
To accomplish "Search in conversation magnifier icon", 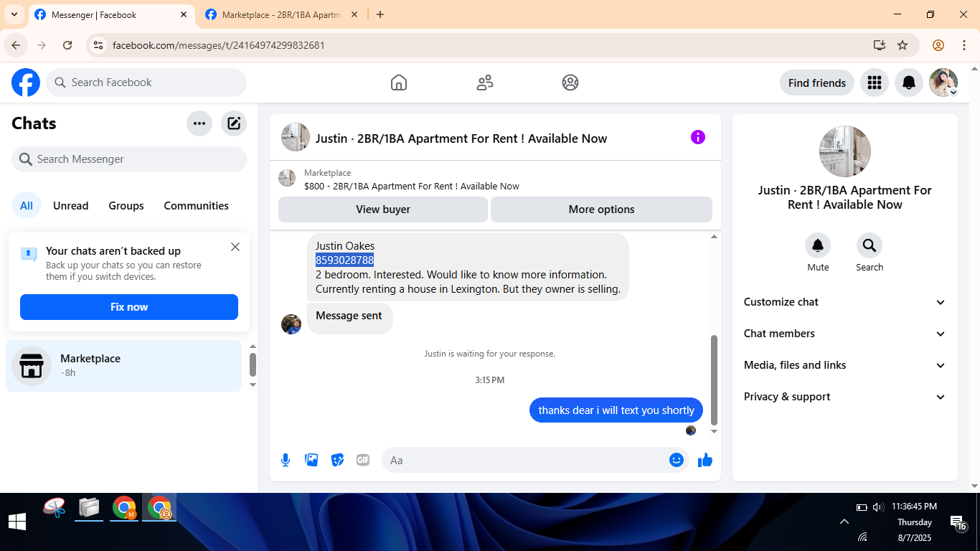I will point(870,246).
